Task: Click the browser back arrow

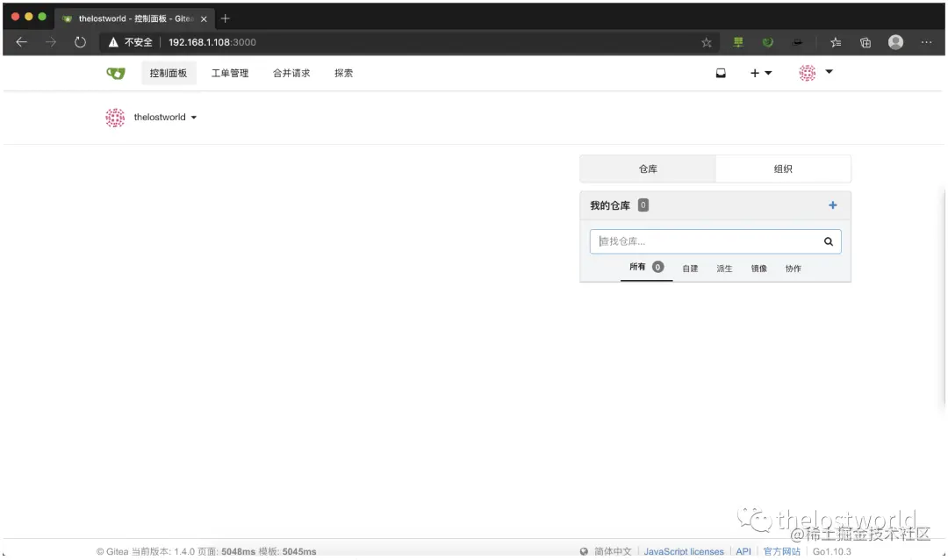Action: click(21, 41)
